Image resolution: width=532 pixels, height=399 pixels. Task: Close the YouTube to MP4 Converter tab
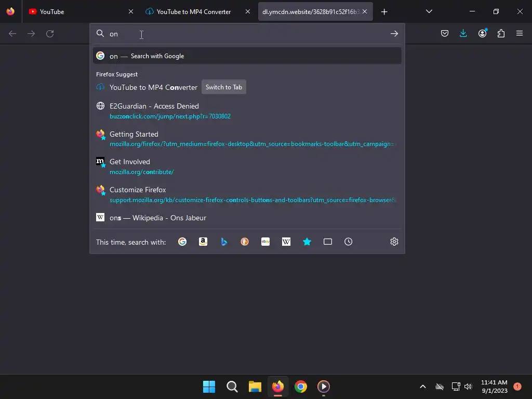click(248, 11)
